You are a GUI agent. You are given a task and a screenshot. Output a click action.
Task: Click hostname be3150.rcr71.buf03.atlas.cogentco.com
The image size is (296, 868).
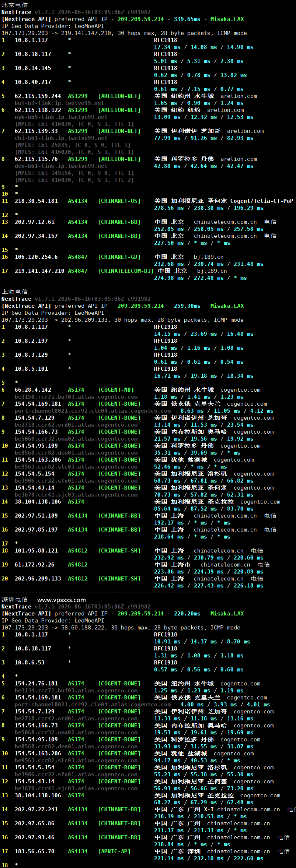pyautogui.click(x=76, y=396)
